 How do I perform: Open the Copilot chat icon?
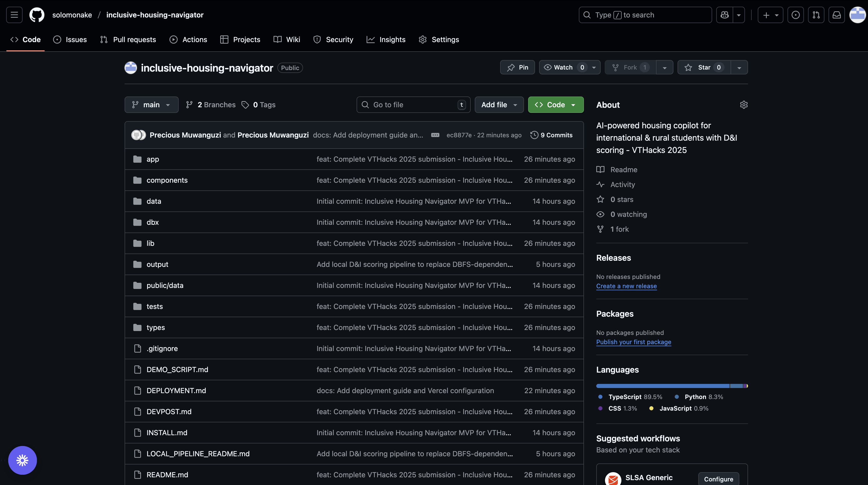coord(724,15)
